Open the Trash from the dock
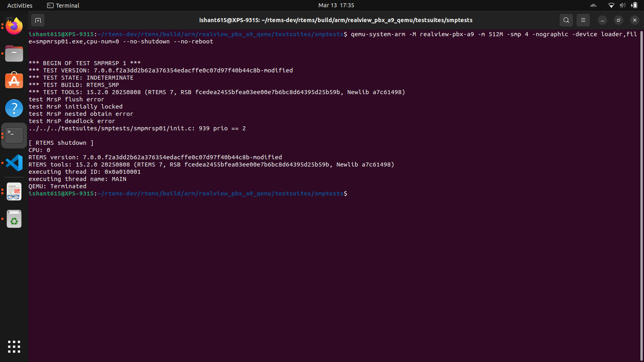 [x=14, y=219]
